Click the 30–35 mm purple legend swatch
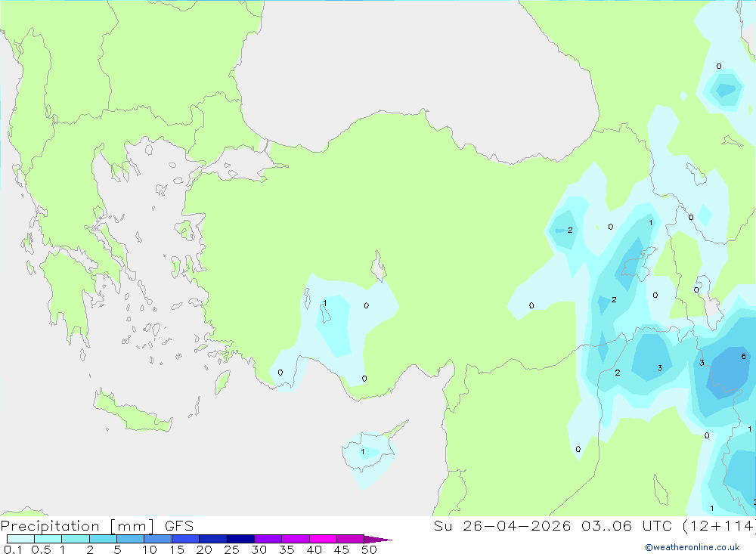 click(x=268, y=539)
